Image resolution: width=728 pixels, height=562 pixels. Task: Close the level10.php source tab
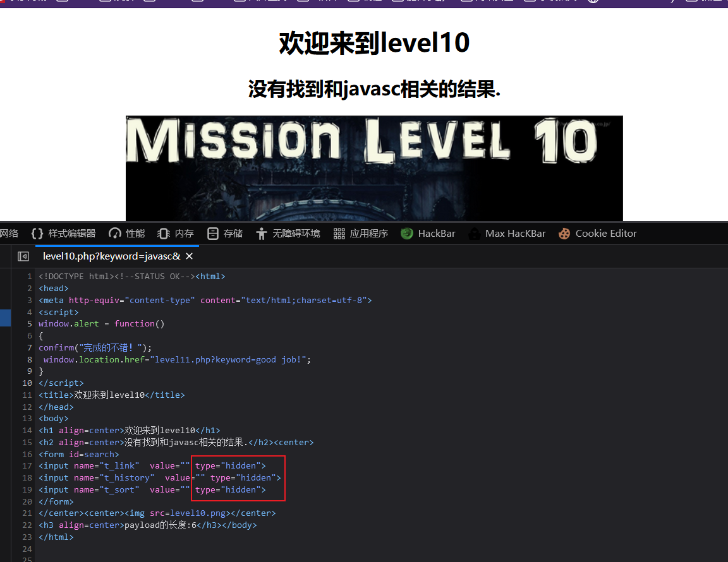point(190,256)
